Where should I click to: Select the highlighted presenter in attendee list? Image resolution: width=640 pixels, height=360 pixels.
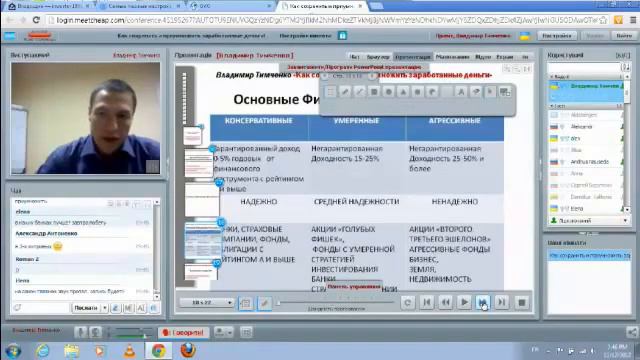(586, 90)
